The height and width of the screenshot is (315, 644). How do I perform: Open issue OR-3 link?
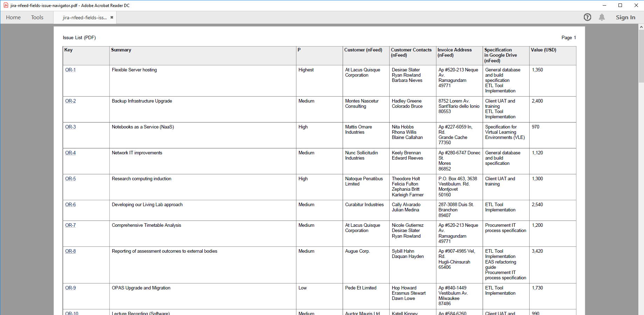[x=70, y=127]
